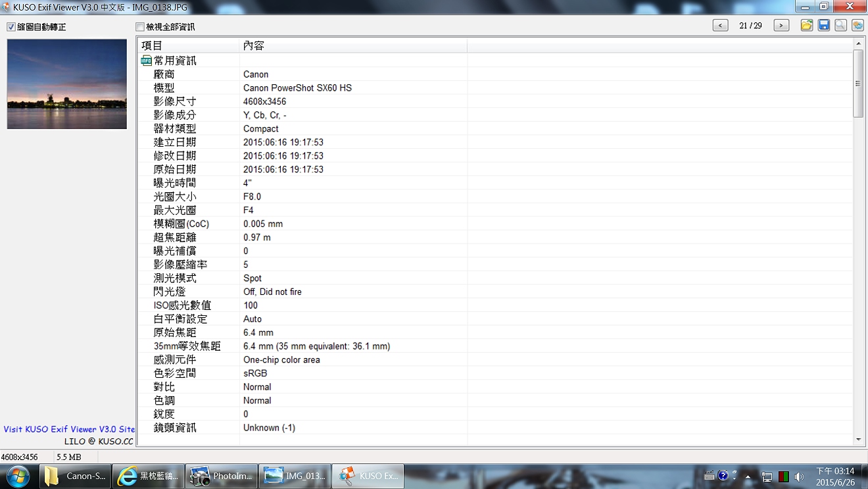Click the 內容 column header
This screenshot has height=489, width=868.
tap(353, 45)
